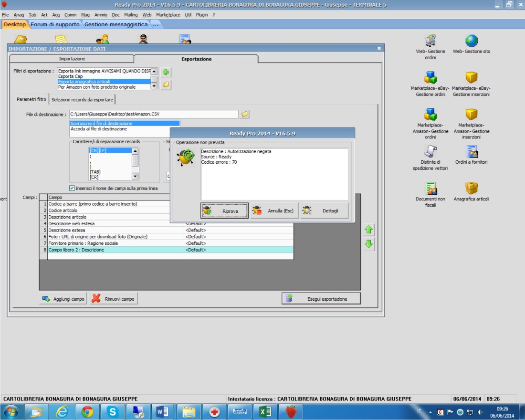Close the Importazione / Esportazione Dati window
Image resolution: width=525 pixels, height=420 pixels.
tap(379, 49)
